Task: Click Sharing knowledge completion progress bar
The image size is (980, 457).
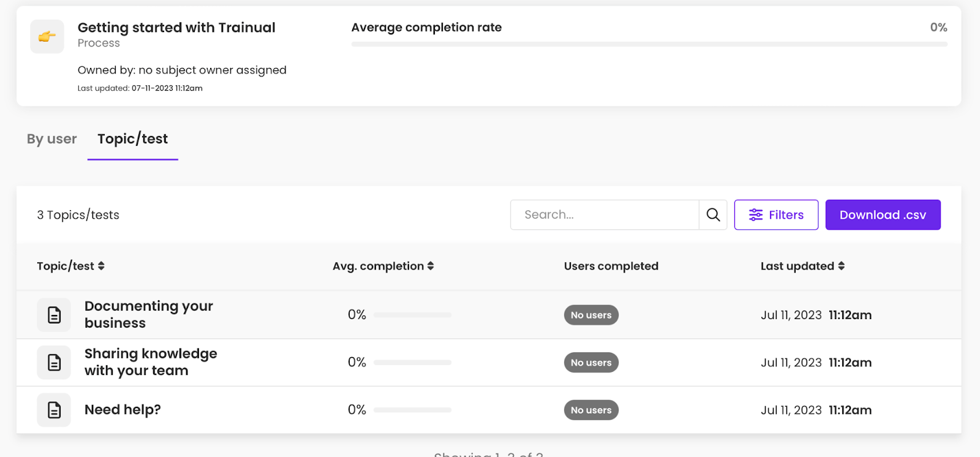Action: coord(412,363)
